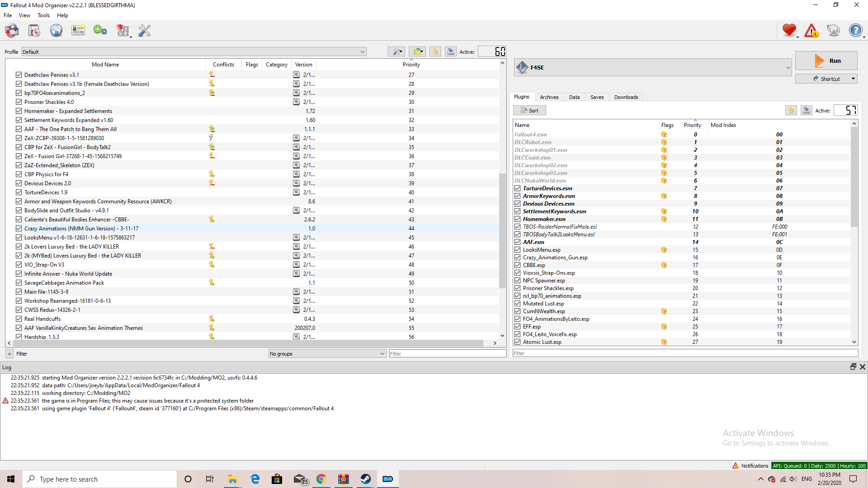Create plugin list backup icon
The width and height of the screenshot is (868, 488).
pyautogui.click(x=807, y=110)
